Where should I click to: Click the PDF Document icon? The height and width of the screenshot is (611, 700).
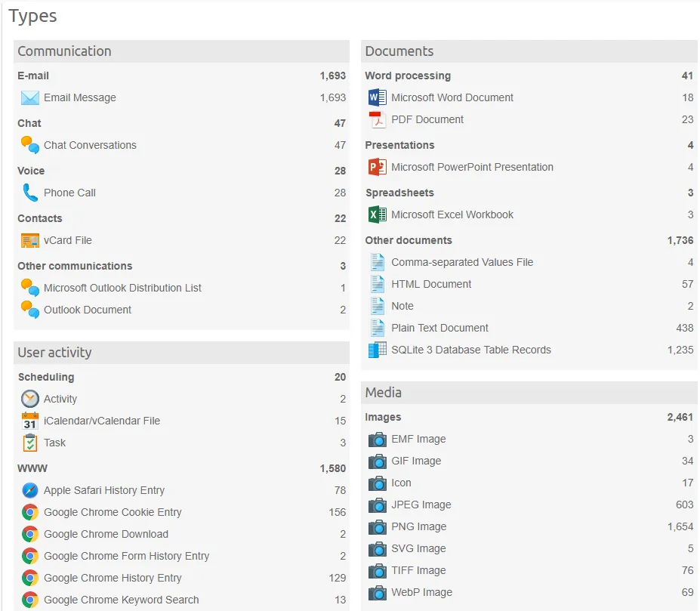[378, 119]
